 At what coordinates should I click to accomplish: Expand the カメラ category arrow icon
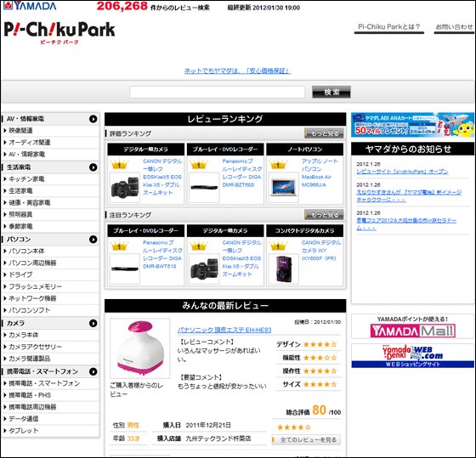93,323
